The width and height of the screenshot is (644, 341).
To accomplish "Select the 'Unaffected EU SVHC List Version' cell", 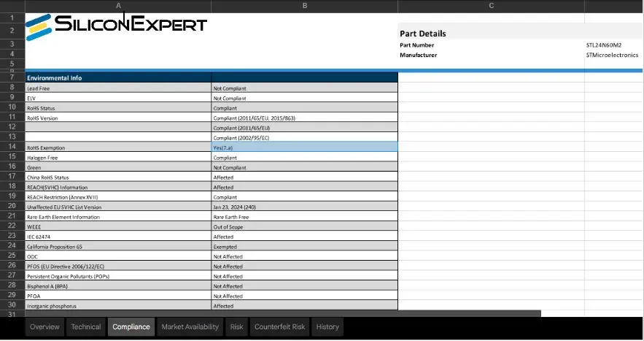I will tap(118, 207).
